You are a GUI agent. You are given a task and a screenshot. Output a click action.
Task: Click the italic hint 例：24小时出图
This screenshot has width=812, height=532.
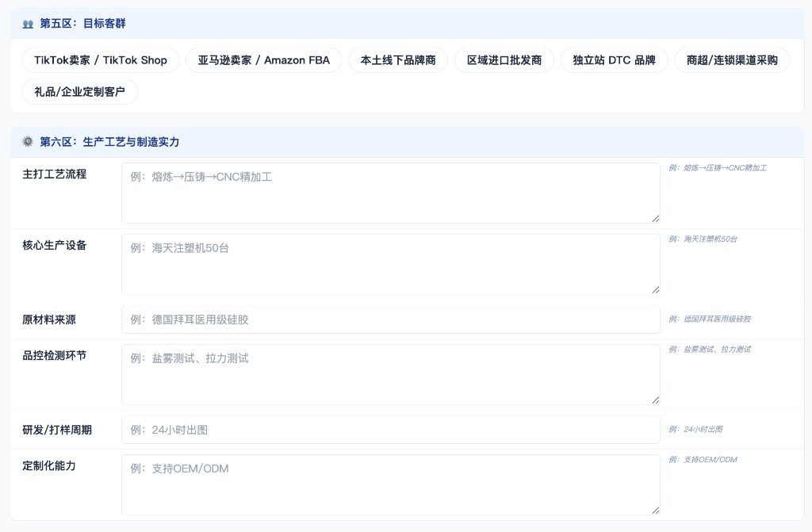tap(695, 429)
